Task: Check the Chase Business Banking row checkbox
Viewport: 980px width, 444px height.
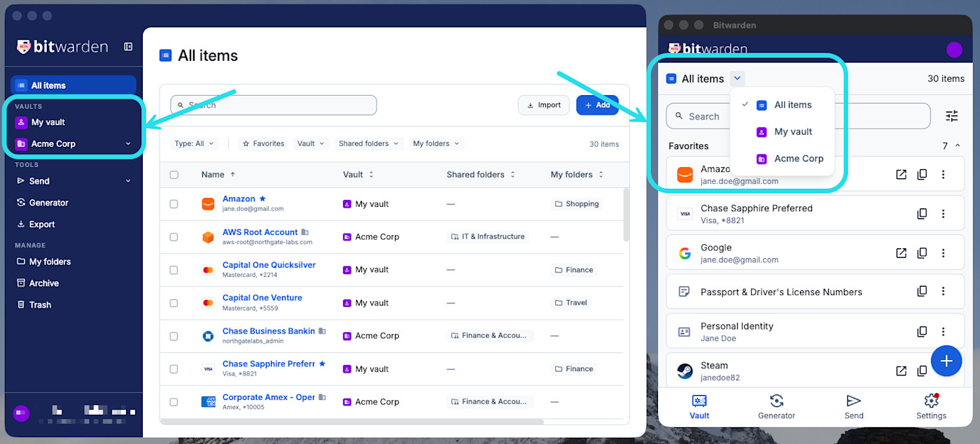Action: point(174,336)
